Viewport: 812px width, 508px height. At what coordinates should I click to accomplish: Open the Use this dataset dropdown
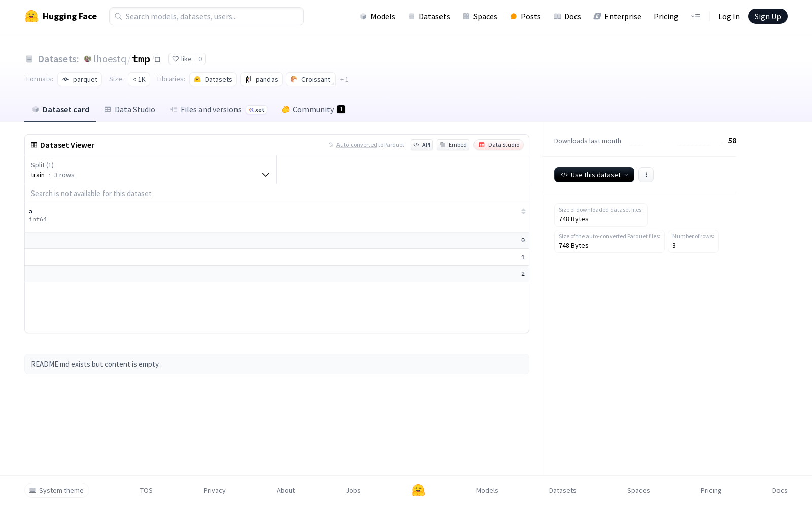[594, 175]
